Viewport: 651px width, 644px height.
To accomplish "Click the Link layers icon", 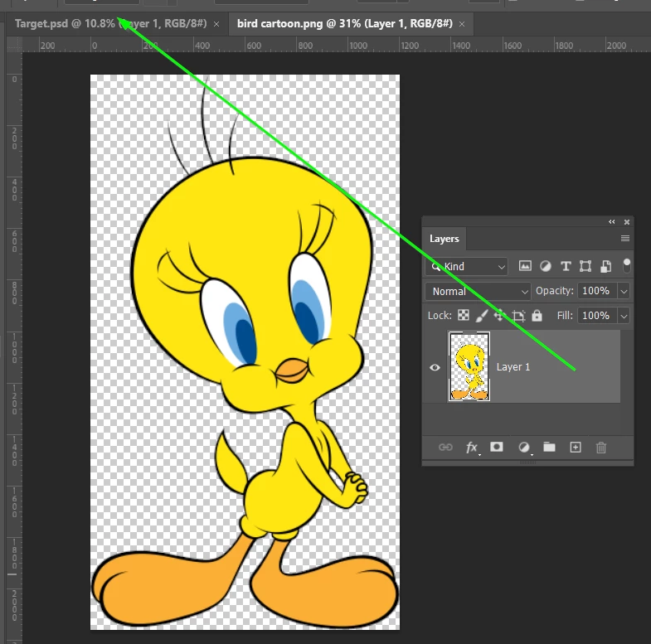I will (445, 447).
